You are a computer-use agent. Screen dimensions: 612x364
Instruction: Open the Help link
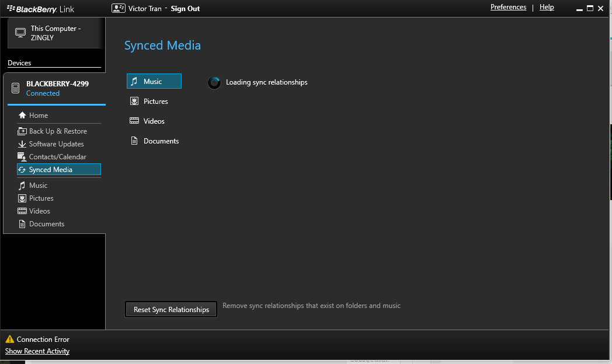pos(547,7)
